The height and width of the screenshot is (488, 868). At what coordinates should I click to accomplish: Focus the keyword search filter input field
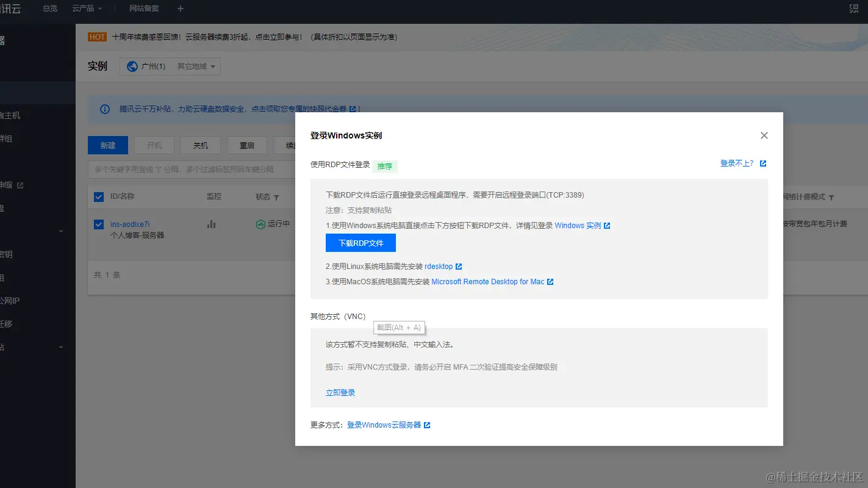click(x=192, y=169)
